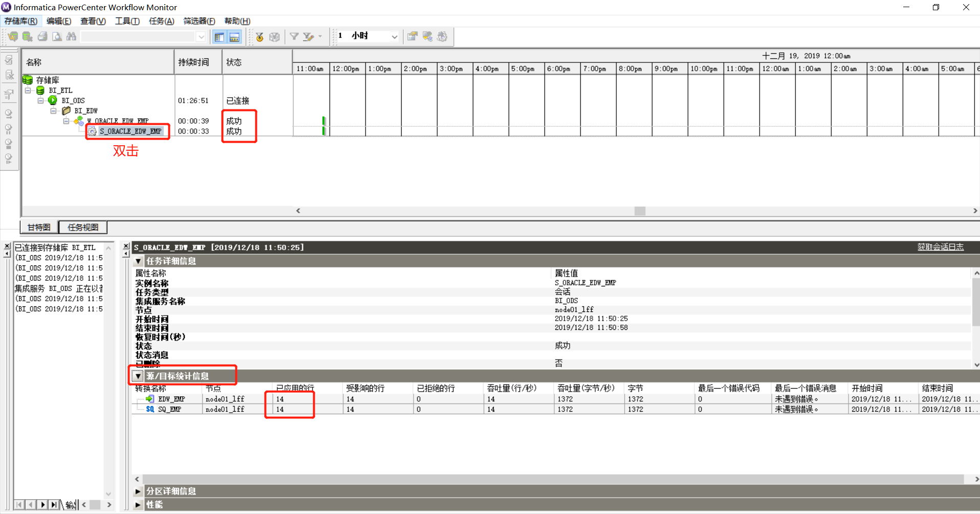
Task: Click the top checklist icon in left sidebar
Action: [9, 60]
